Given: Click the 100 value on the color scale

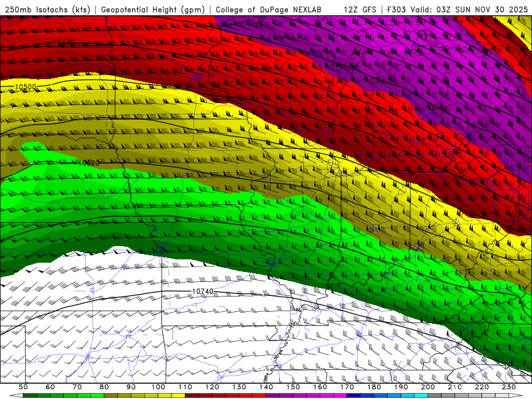Looking at the screenshot, I should coord(158,387).
